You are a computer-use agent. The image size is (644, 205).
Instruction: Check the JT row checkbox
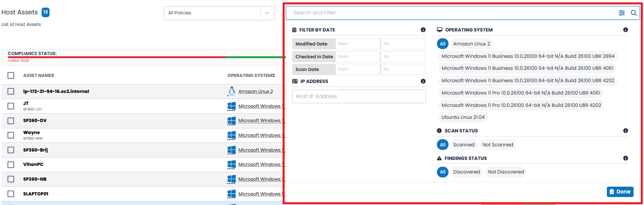coord(11,106)
